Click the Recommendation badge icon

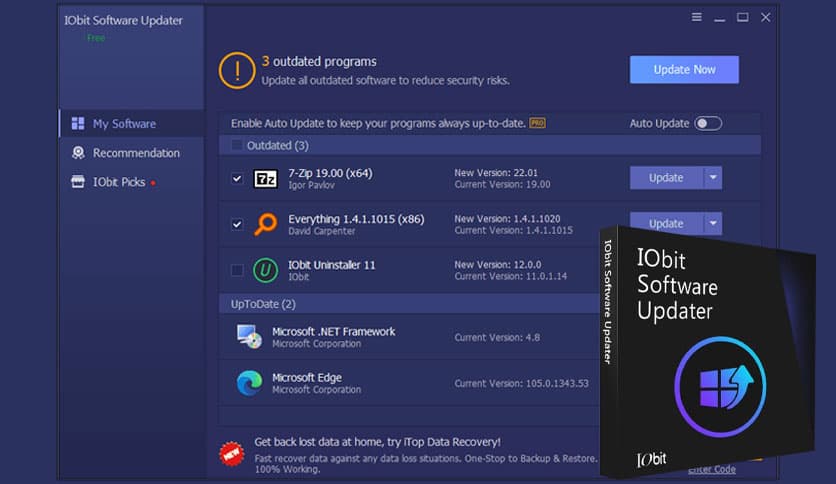tap(78, 153)
